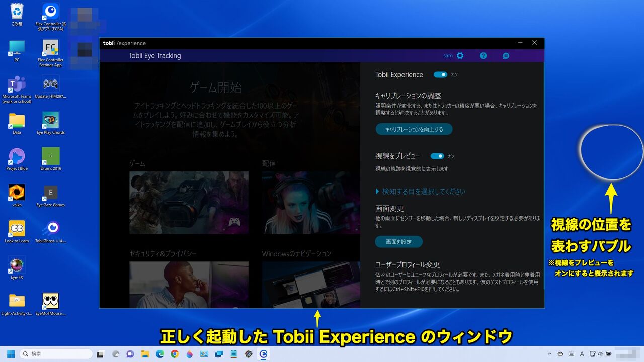Screen dimensions: 644x362
Task: Select TobiiGhost desktop shortcut
Action: (50, 232)
